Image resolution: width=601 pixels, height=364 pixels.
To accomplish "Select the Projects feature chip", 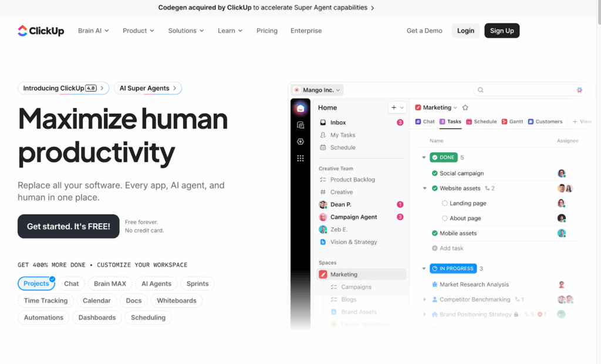I will pos(36,284).
